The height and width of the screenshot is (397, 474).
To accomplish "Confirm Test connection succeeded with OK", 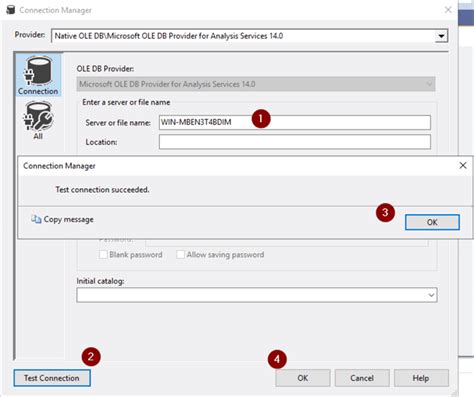I will [432, 222].
